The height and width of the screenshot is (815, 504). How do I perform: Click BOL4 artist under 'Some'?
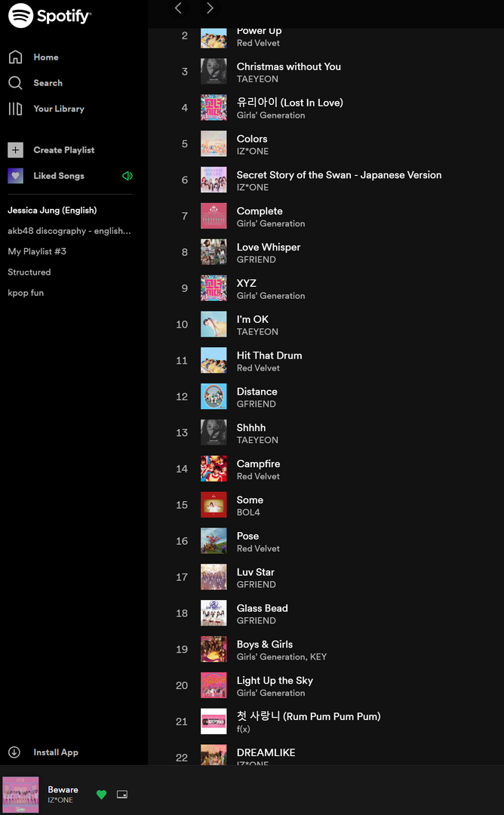pyautogui.click(x=248, y=512)
